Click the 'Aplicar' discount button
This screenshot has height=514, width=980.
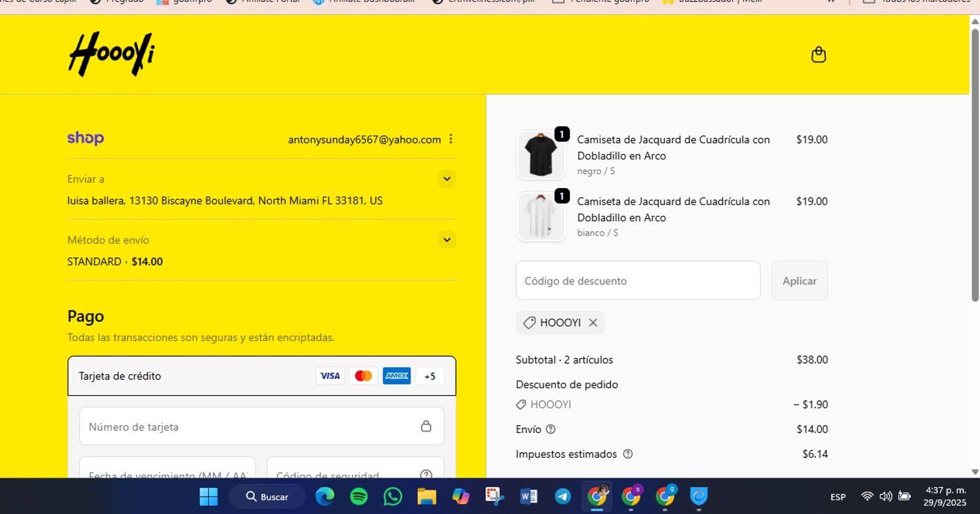800,281
